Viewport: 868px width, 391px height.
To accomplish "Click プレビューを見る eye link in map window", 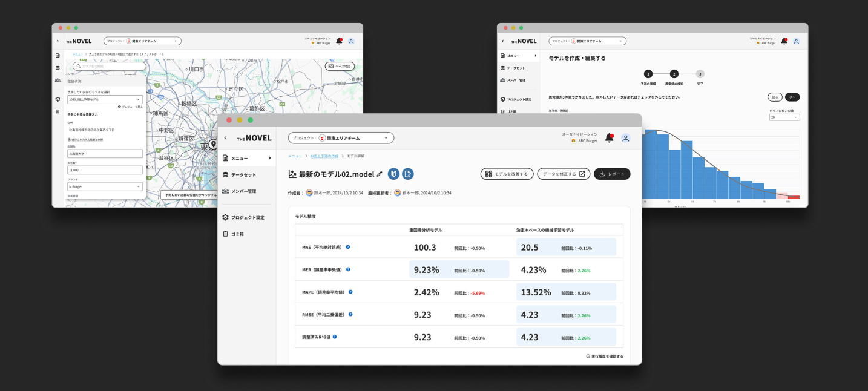I will [x=130, y=107].
